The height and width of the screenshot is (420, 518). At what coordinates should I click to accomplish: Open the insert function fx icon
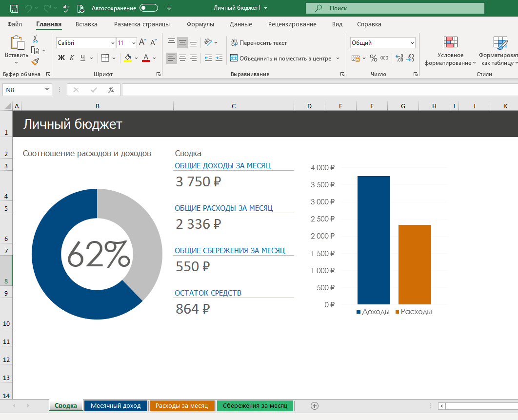pyautogui.click(x=111, y=90)
